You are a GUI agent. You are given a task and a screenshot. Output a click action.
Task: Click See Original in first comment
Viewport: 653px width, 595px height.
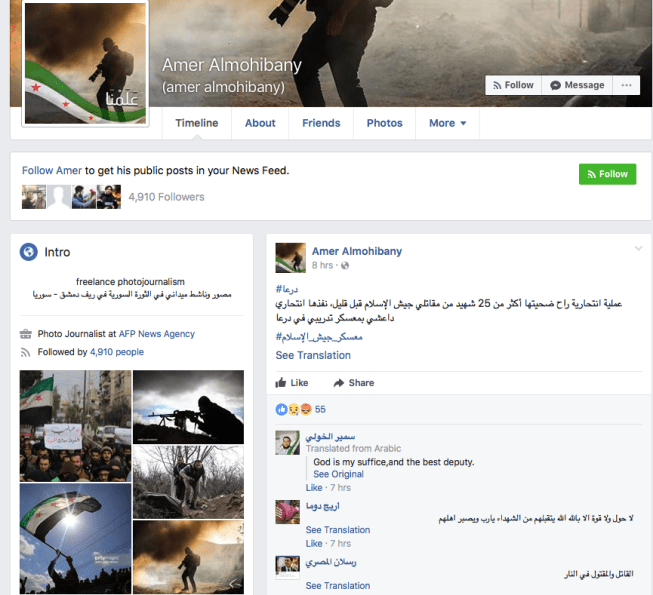(338, 474)
